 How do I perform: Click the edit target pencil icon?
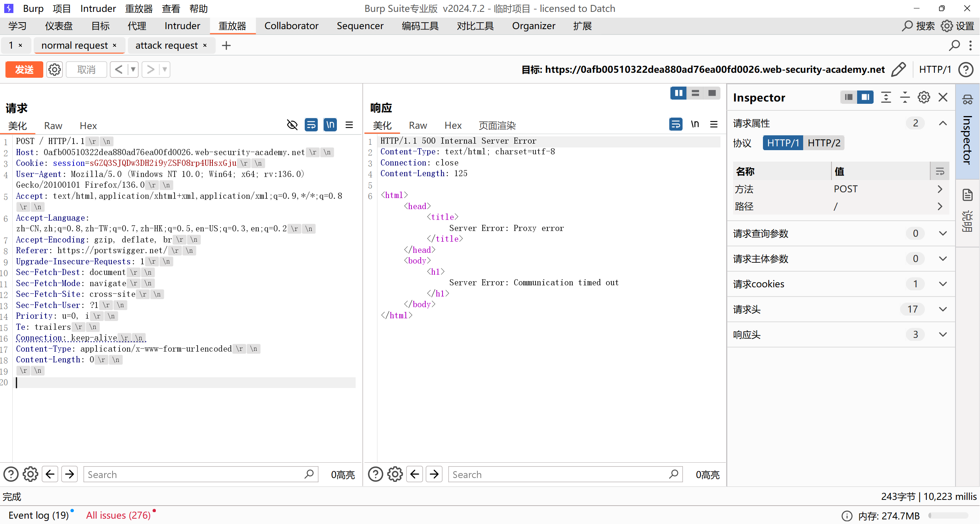click(898, 69)
